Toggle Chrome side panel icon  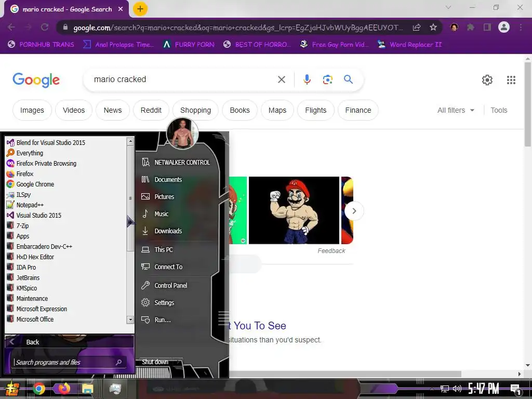(487, 27)
